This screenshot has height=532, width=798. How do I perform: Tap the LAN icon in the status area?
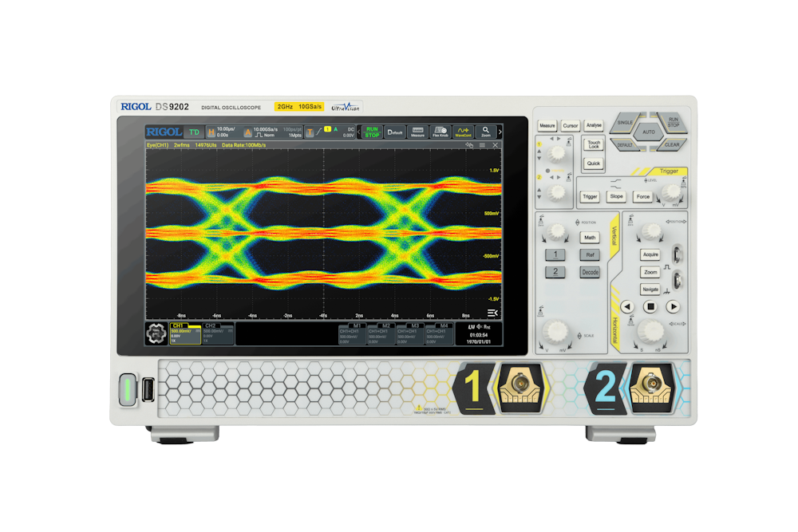(472, 326)
